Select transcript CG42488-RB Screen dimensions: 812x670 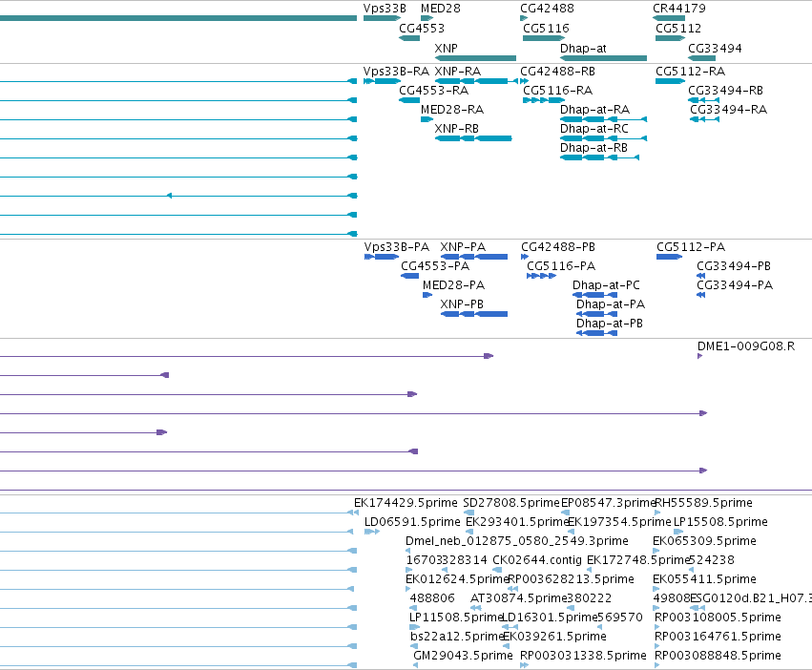558,71
